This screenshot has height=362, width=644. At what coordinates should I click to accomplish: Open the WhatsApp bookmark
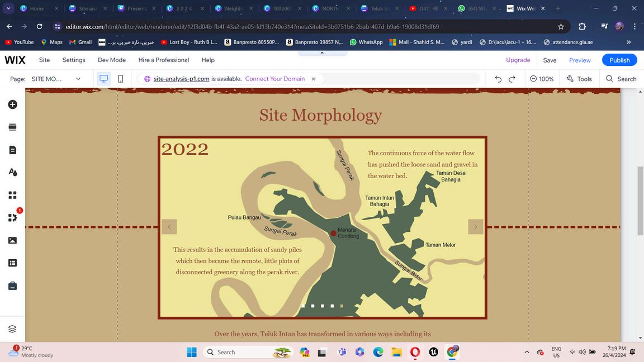click(366, 42)
